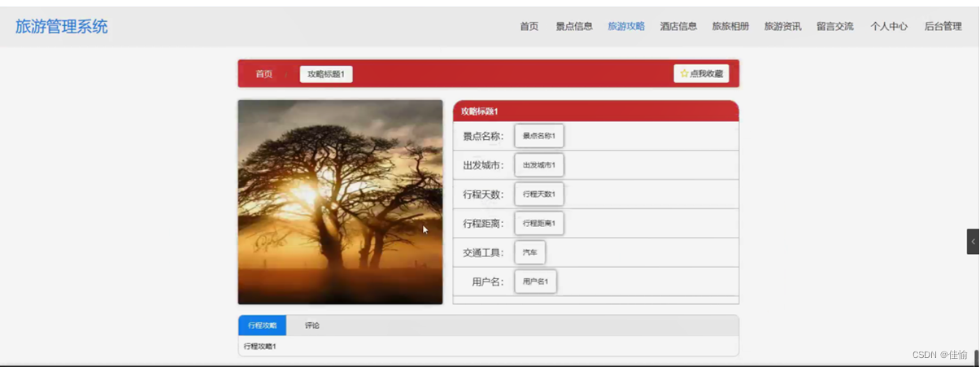Click the 用户名1 value box

[536, 282]
